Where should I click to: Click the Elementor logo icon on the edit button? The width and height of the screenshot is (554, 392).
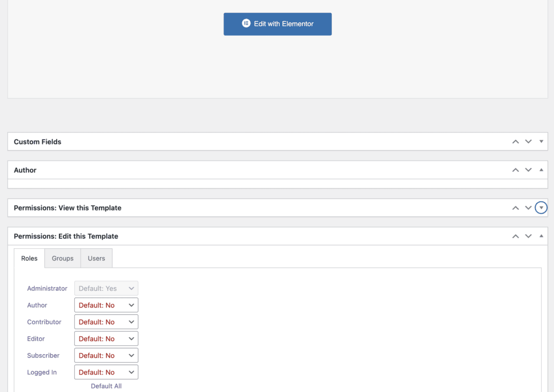[x=246, y=24]
